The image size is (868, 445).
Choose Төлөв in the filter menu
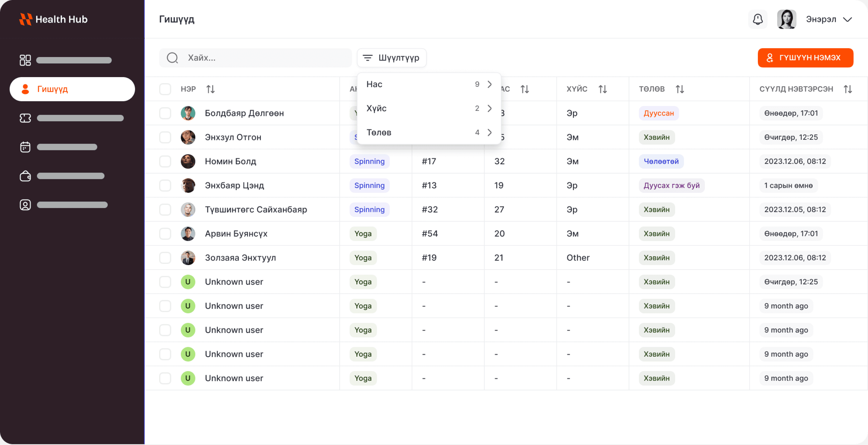coord(429,132)
